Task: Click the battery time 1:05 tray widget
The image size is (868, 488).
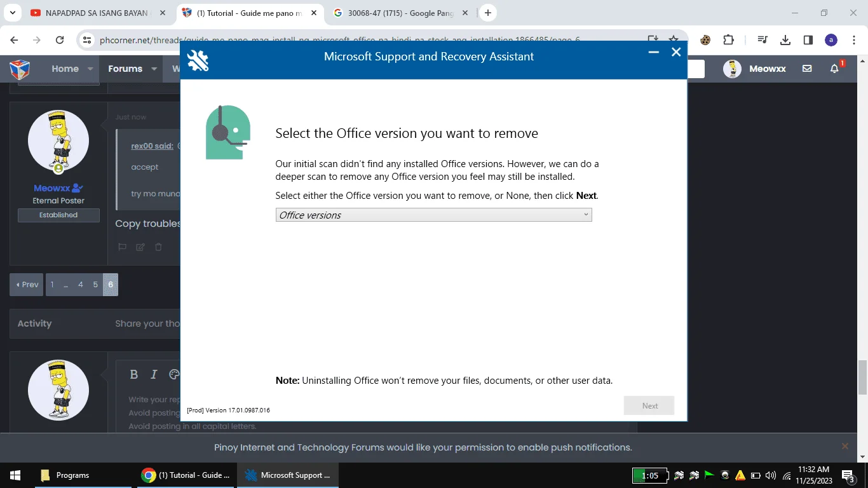Action: click(650, 475)
